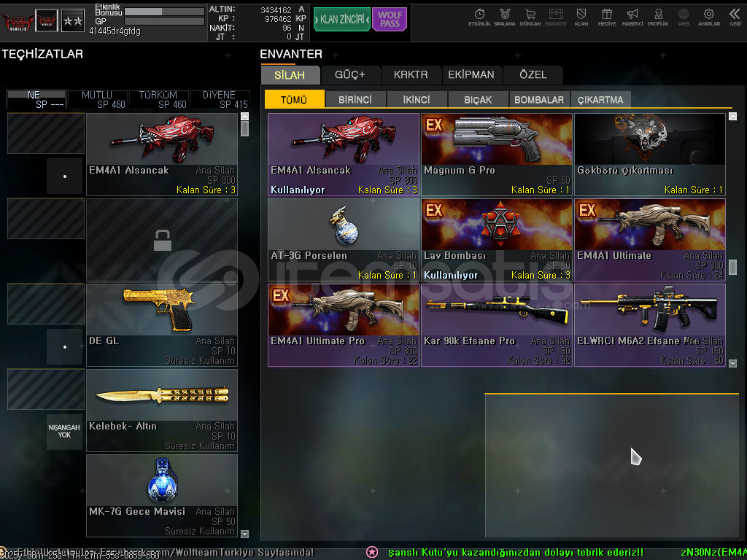
Task: Click the inventory scrollbar thumb
Action: pyautogui.click(x=732, y=267)
